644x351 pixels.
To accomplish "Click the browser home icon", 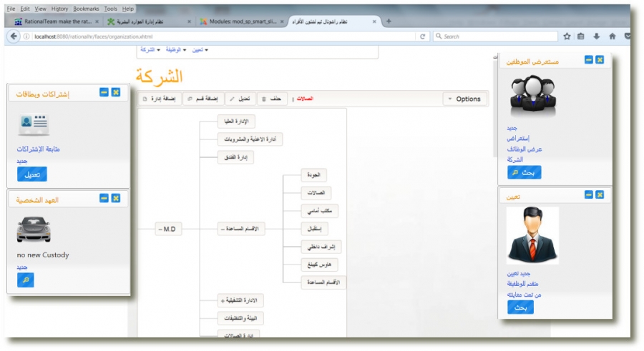I will coord(612,36).
